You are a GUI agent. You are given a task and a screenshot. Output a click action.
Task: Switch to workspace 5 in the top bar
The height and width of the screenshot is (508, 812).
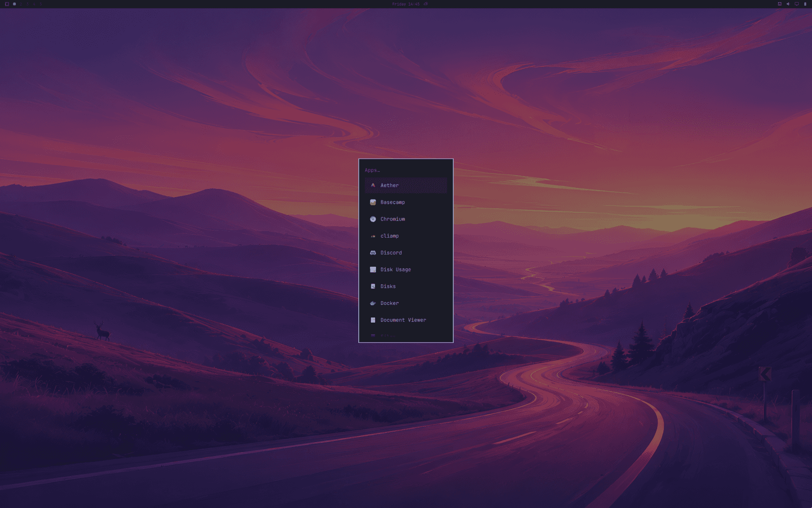[41, 4]
